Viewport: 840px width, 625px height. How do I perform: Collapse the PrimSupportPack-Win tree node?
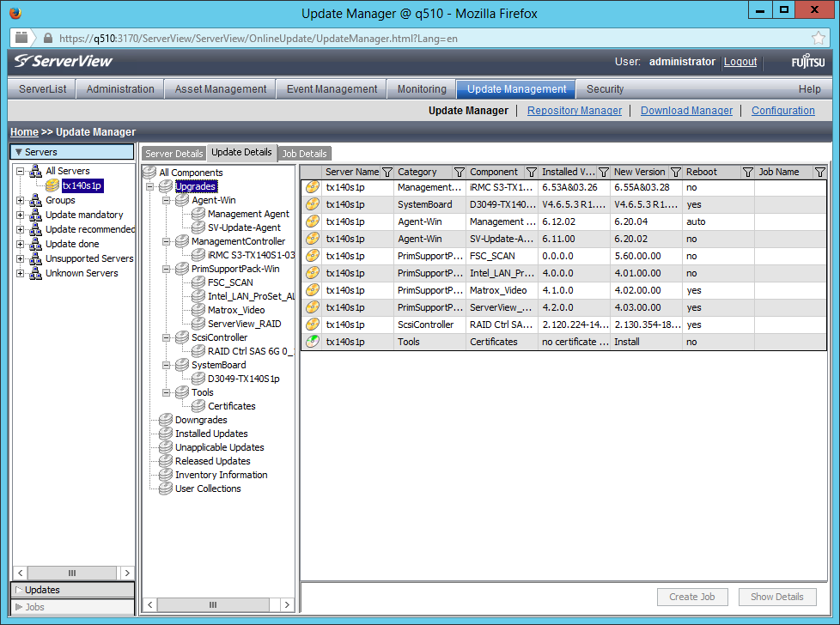(x=167, y=269)
